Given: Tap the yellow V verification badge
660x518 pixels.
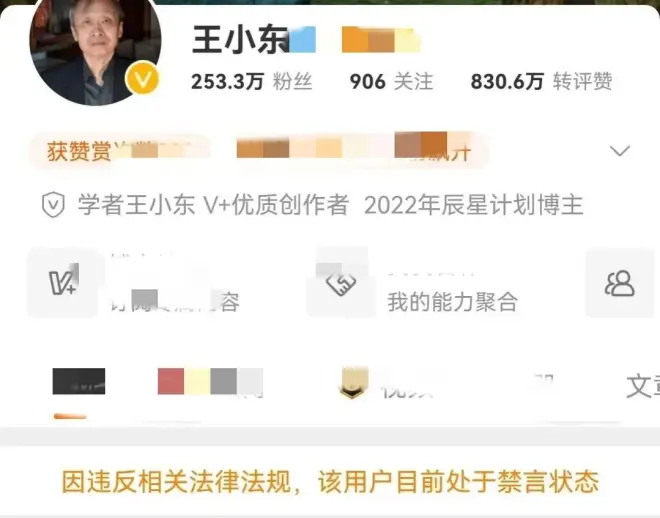Looking at the screenshot, I should point(143,78).
